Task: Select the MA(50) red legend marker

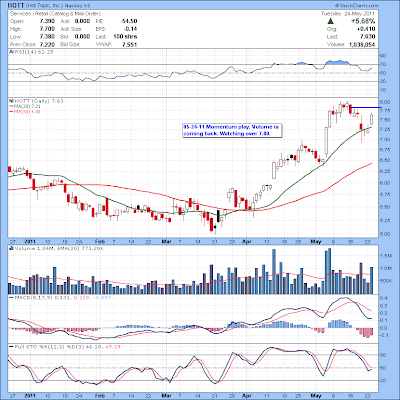Action: click(11, 112)
